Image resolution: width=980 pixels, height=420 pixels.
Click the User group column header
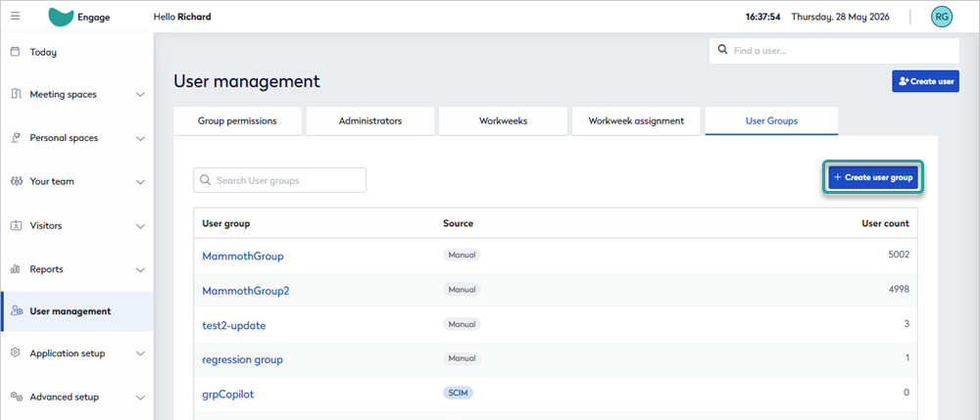226,223
